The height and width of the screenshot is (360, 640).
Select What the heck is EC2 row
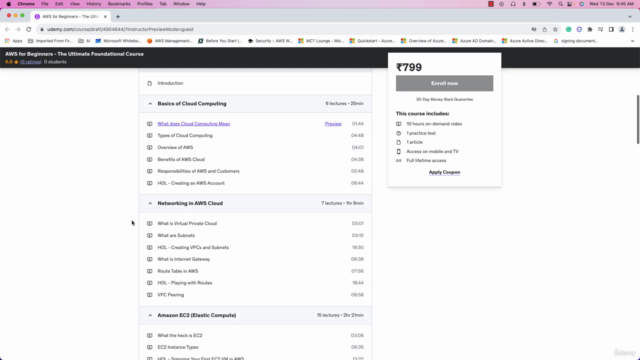(x=255, y=336)
